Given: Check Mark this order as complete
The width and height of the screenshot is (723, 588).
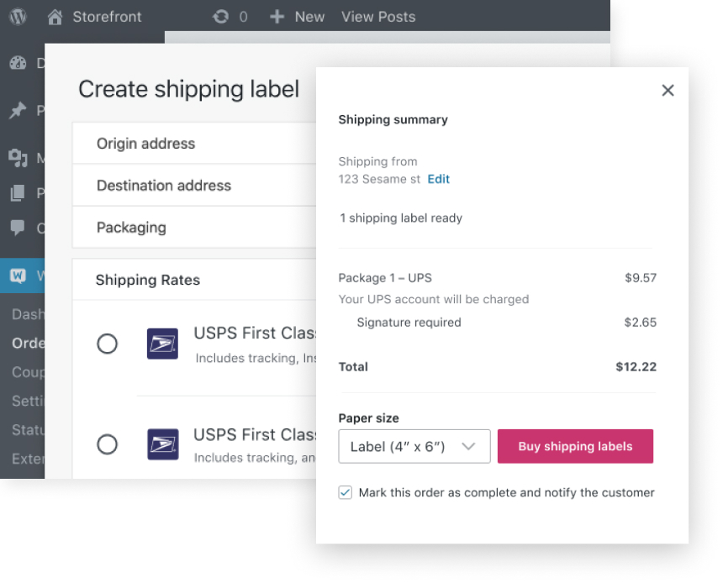Looking at the screenshot, I should pyautogui.click(x=345, y=492).
